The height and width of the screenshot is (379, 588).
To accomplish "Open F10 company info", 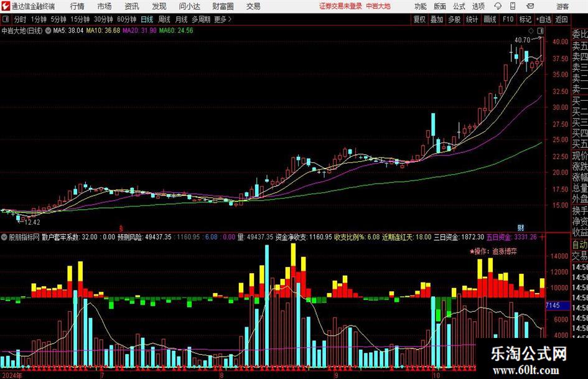I will coord(508,19).
